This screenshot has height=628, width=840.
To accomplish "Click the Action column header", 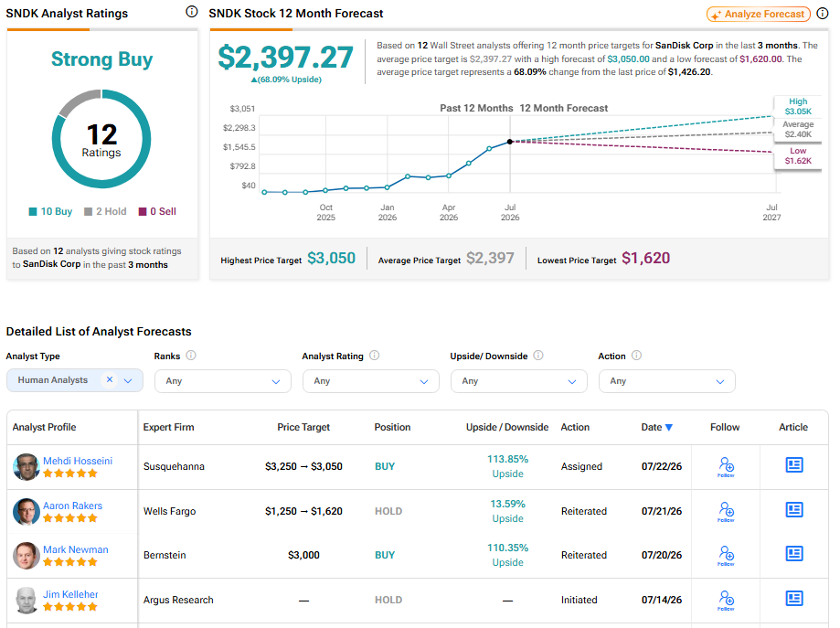I will pyautogui.click(x=575, y=427).
